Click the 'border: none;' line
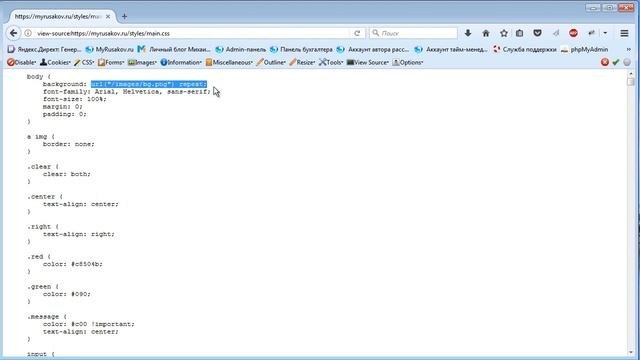The height and width of the screenshot is (360, 640). [69, 144]
